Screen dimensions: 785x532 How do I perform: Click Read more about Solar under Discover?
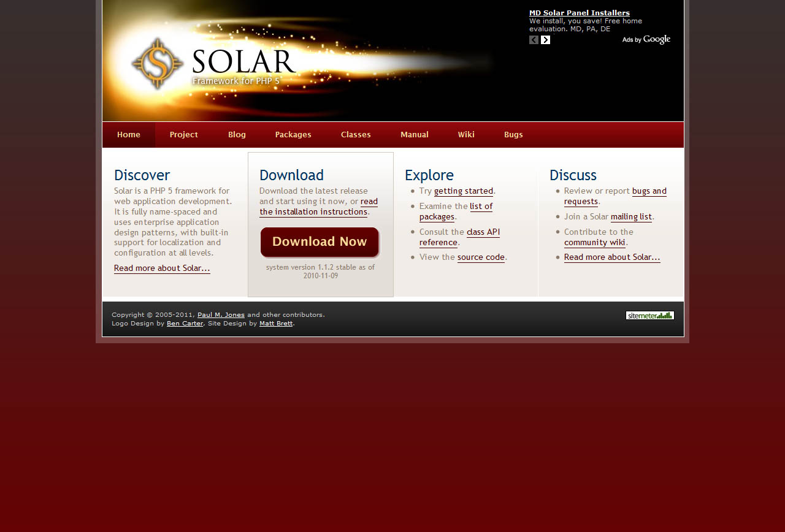click(162, 268)
